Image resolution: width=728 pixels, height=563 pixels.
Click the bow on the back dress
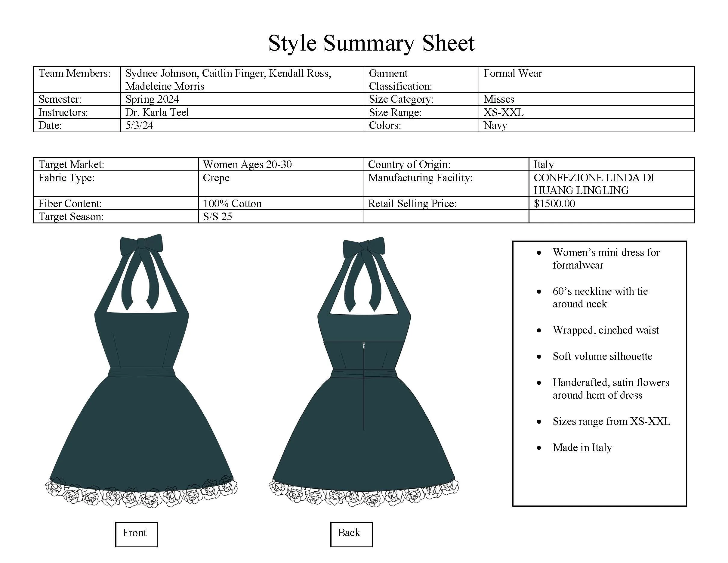364,247
